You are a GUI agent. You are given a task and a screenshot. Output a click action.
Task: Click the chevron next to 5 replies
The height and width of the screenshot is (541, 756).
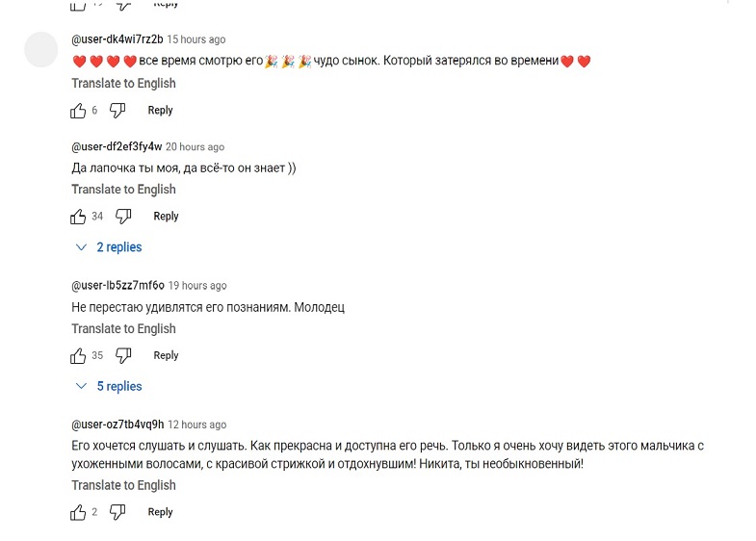click(81, 386)
